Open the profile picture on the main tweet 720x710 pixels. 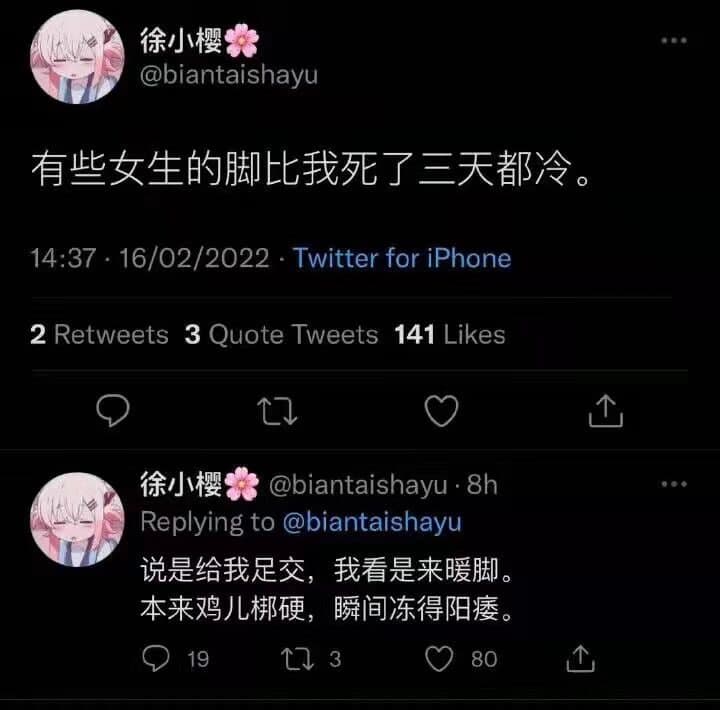[77, 57]
